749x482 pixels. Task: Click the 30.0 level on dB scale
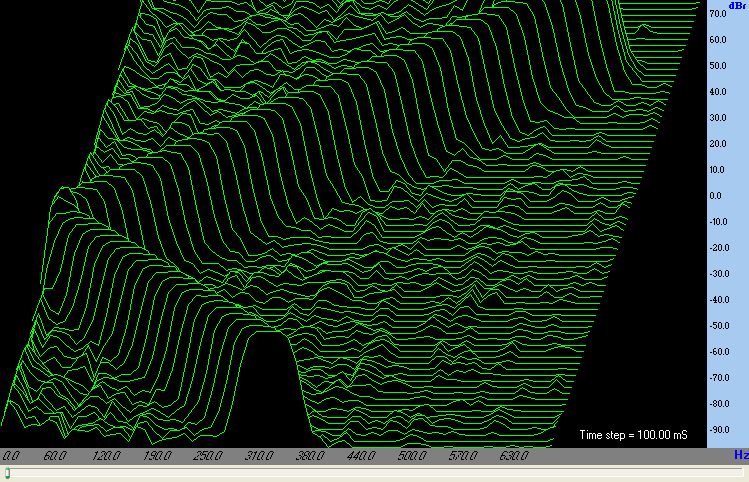[717, 118]
